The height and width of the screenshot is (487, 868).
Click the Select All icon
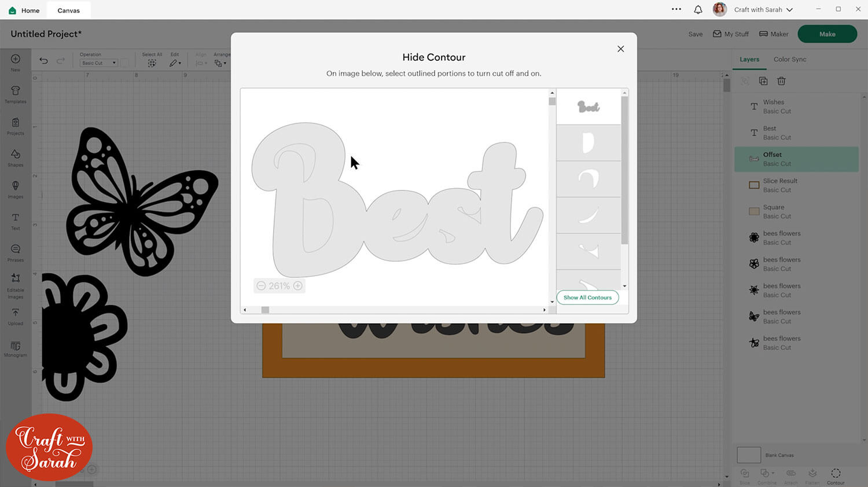pos(152,63)
